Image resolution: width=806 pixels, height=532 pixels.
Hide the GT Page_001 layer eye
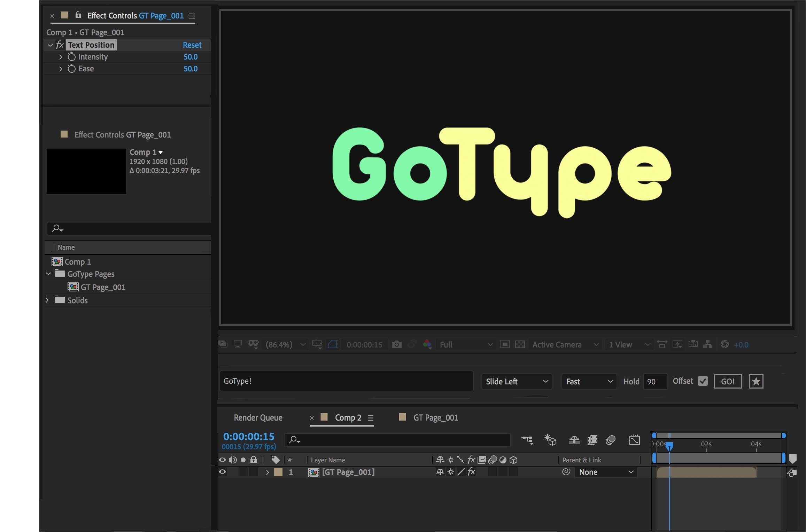click(222, 472)
